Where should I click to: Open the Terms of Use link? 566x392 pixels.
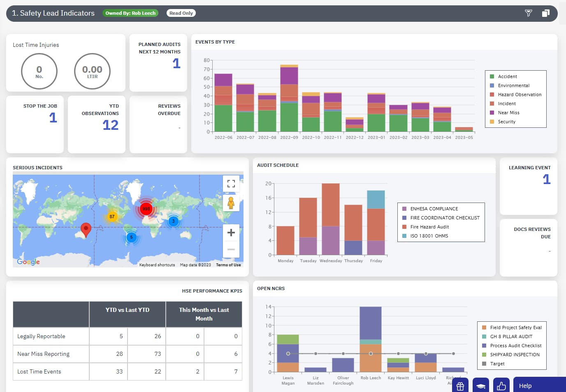228,265
